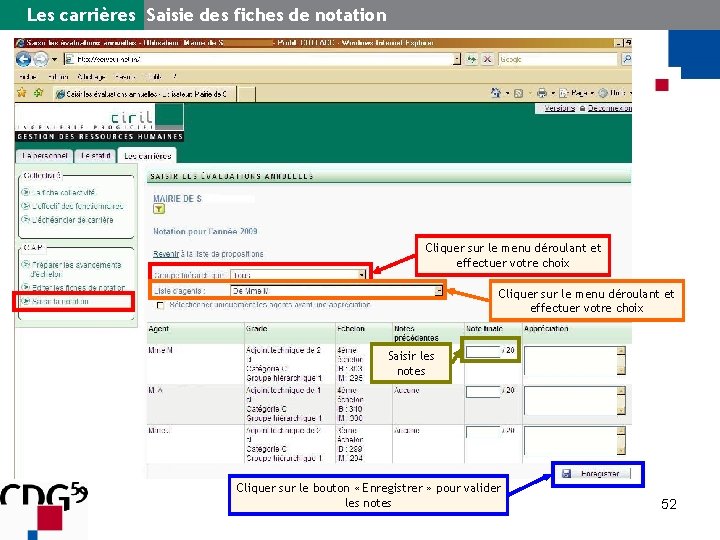The image size is (720, 540).
Task: Click the Grade column header
Action: pos(256,329)
